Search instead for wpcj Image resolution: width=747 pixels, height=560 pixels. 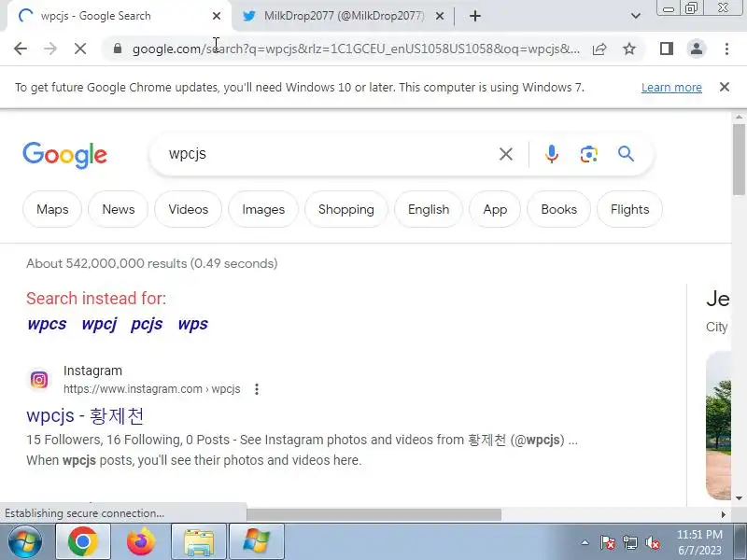pos(99,324)
